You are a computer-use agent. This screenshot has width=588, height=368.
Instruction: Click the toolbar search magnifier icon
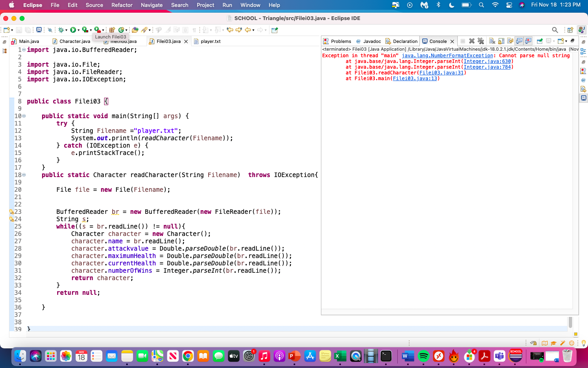coord(555,30)
